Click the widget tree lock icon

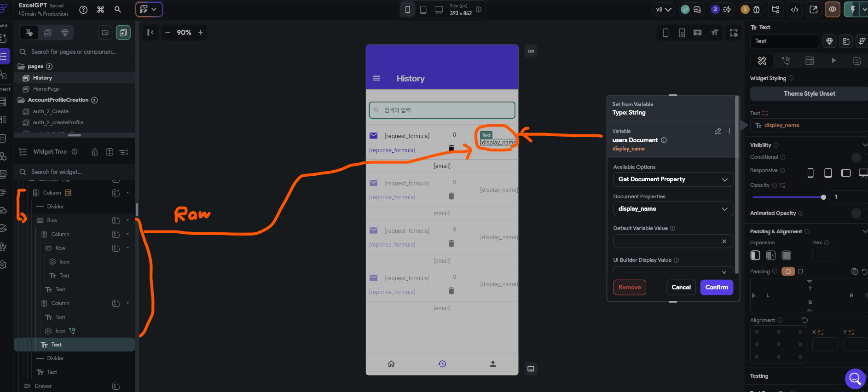tap(94, 152)
